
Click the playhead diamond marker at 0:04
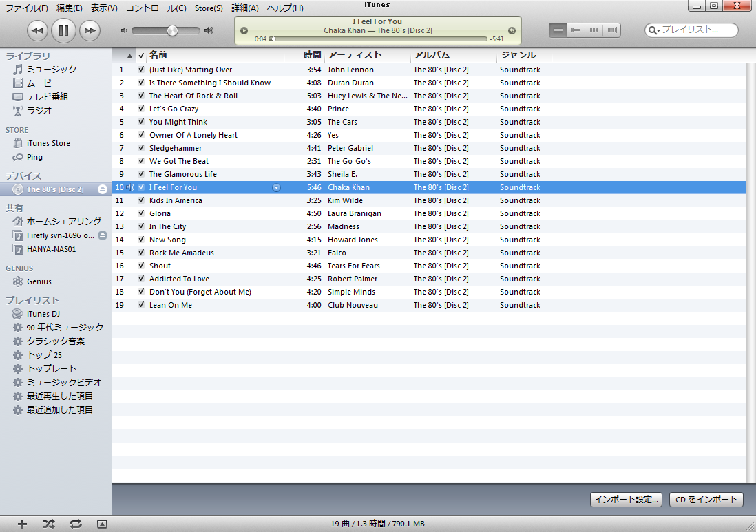tap(273, 39)
